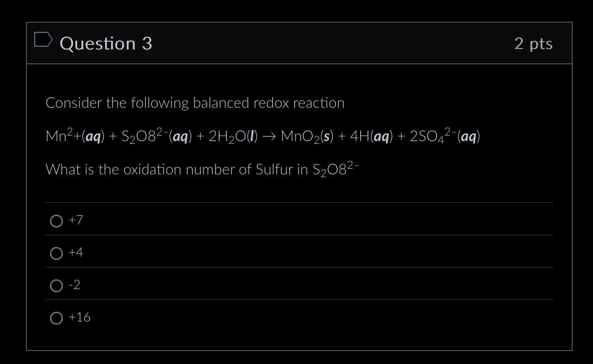The image size is (593, 364).
Task: Select the +7 answer radio button
Action: (56, 221)
